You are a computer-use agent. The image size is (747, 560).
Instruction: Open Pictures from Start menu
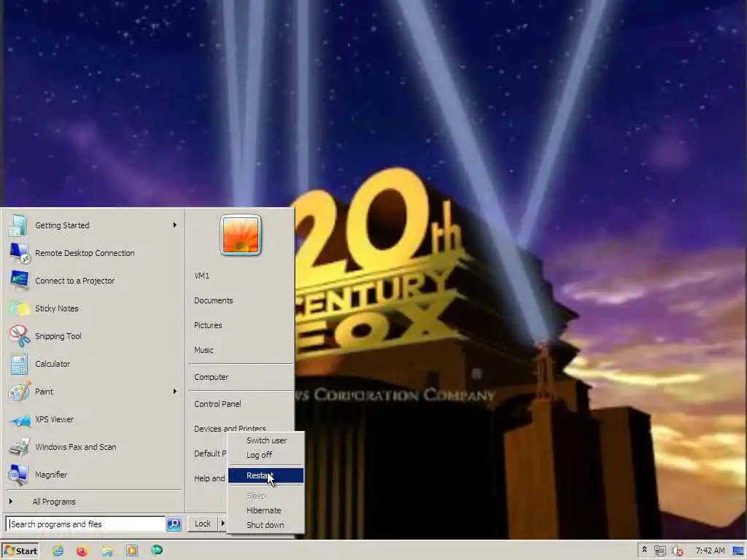click(208, 325)
